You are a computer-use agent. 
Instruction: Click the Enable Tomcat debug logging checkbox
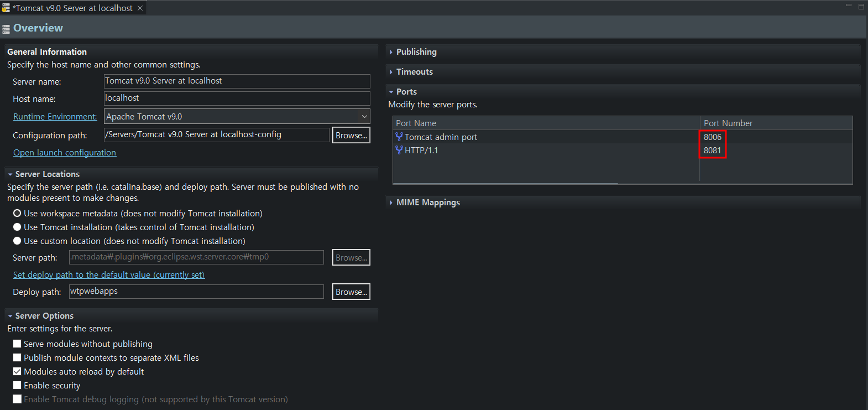point(17,399)
